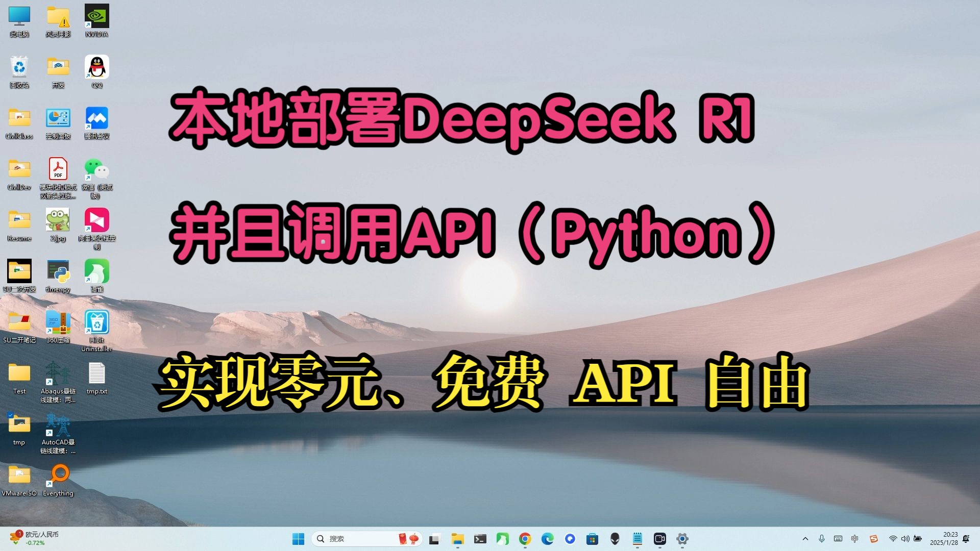
Task: Open HiBit Uninstaller shortcut
Action: pos(96,331)
